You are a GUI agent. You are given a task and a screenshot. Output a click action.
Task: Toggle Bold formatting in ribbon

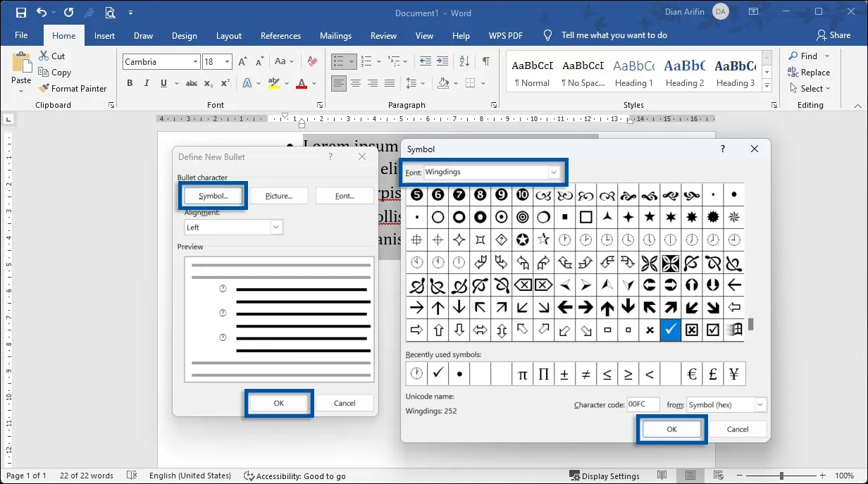click(130, 83)
